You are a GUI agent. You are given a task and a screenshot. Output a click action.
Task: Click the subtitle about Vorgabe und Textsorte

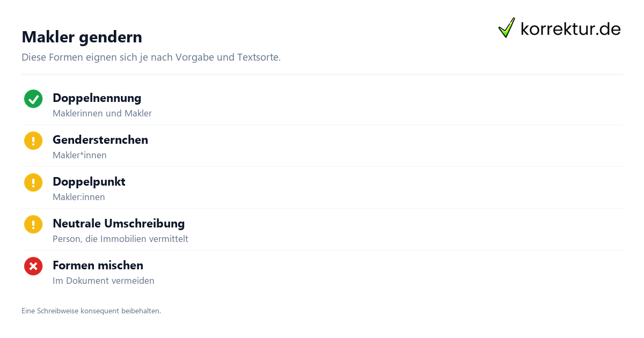(x=151, y=57)
